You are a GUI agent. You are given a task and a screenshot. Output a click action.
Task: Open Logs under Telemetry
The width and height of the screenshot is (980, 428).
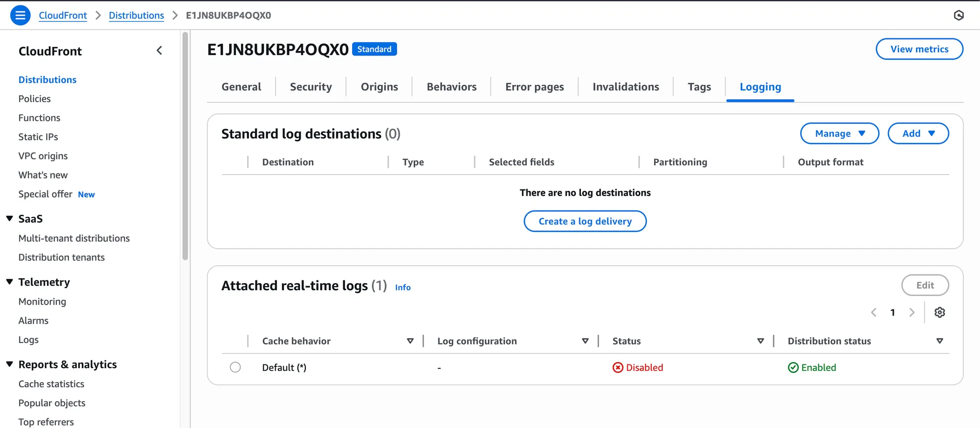tap(29, 340)
